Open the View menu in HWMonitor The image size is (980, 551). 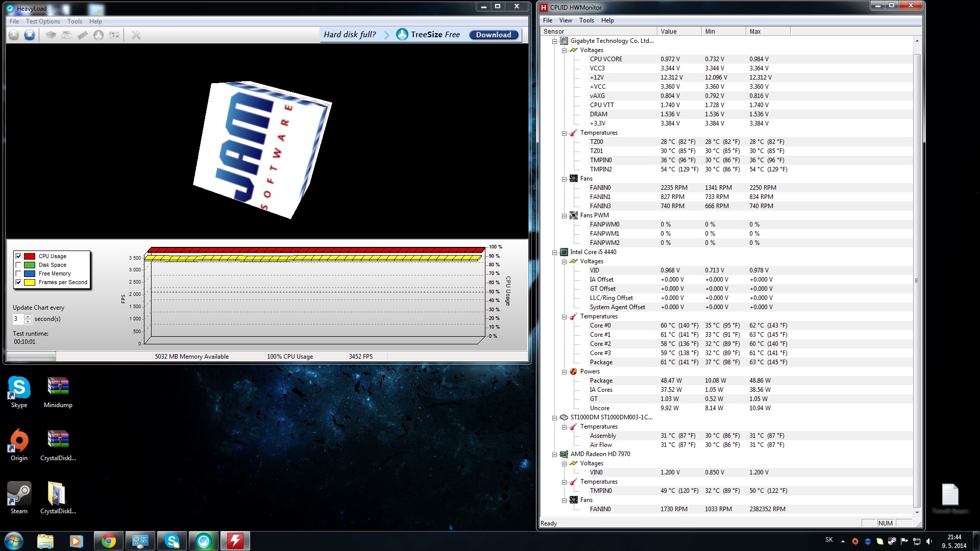pyautogui.click(x=565, y=20)
